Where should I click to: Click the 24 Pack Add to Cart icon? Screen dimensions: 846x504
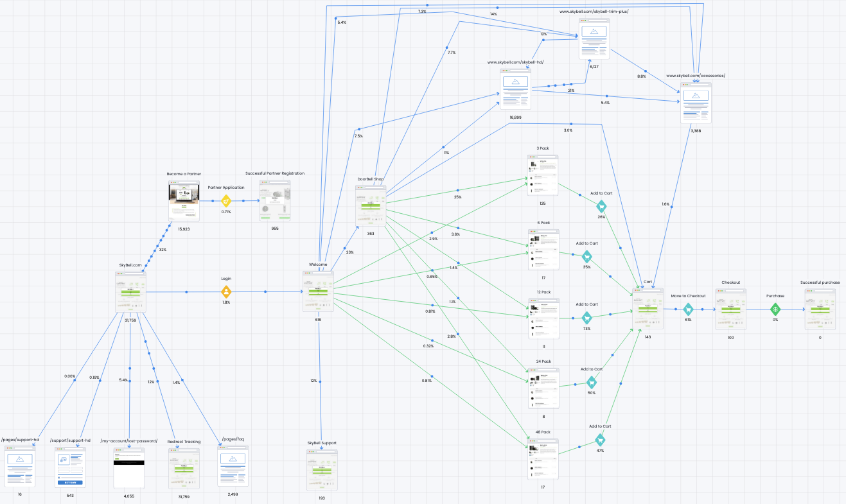coord(592,382)
